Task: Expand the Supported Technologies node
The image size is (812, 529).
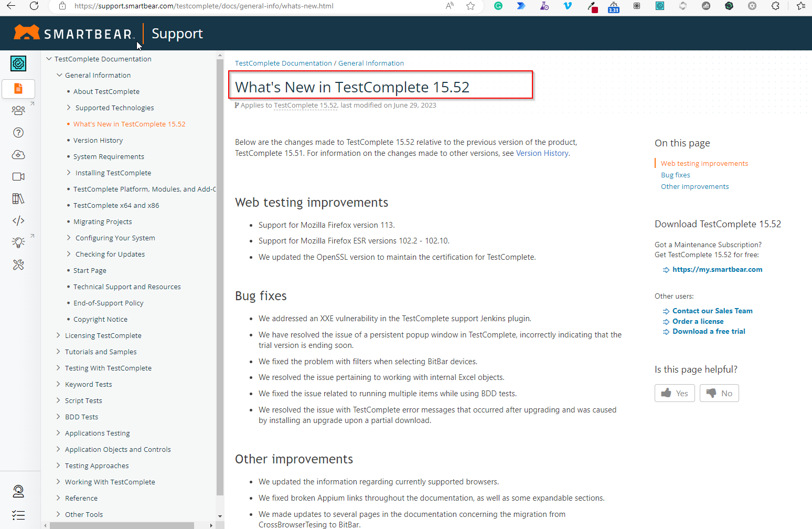Action: (69, 108)
